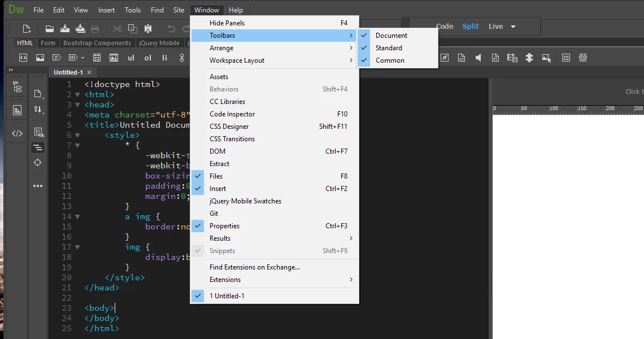Choose Hide Panels from Window menu

pyautogui.click(x=275, y=23)
